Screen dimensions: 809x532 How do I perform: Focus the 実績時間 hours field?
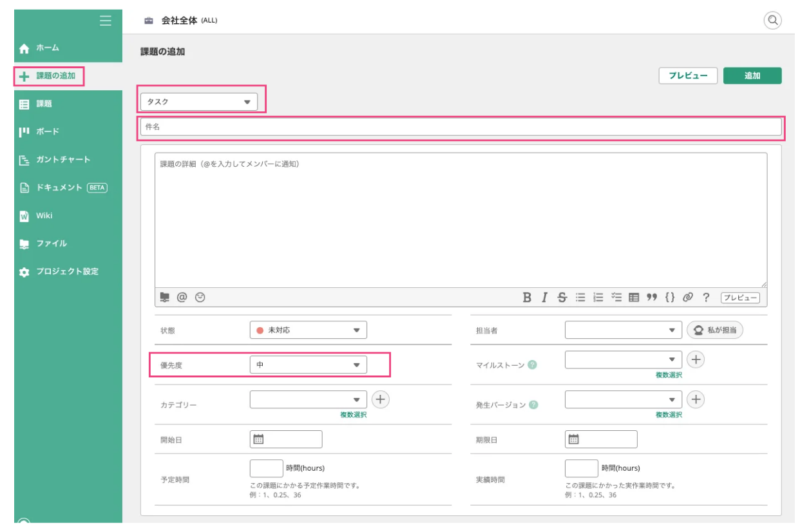[x=581, y=468]
